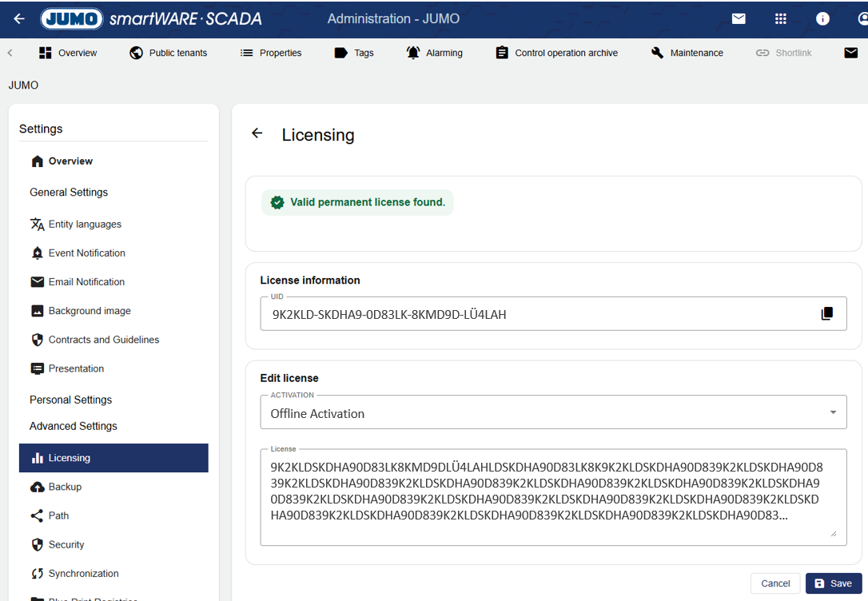This screenshot has width=868, height=601.
Task: Open the Maintenance tab
Action: click(x=687, y=53)
